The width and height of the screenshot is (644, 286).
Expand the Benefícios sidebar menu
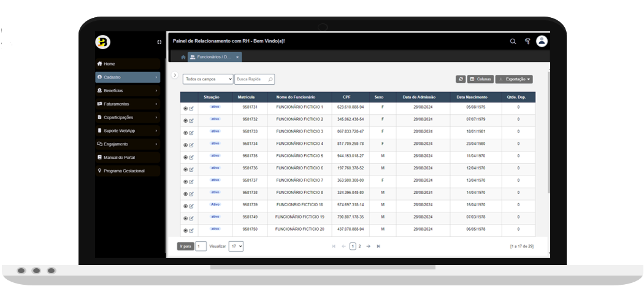[128, 91]
